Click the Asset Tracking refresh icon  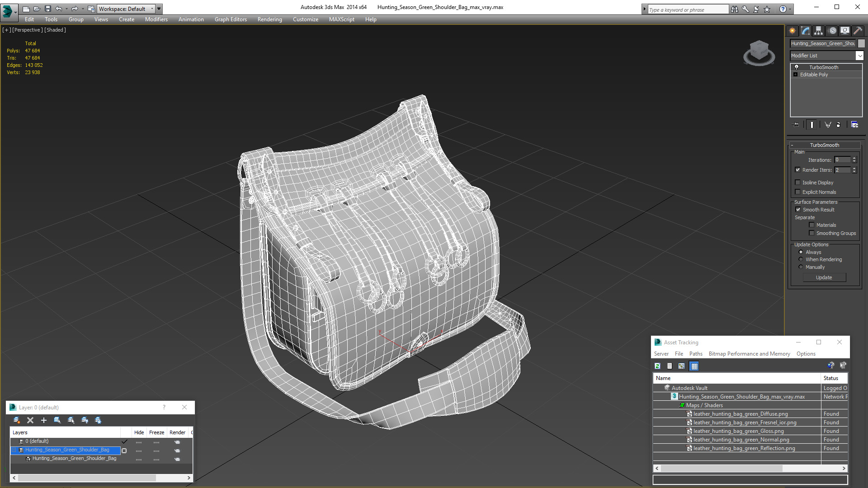coord(657,366)
